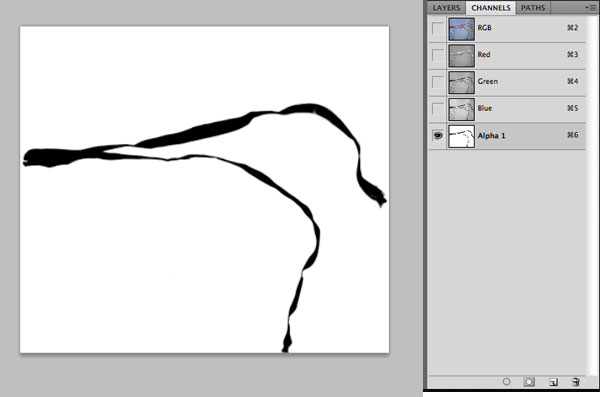This screenshot has width=600, height=397.
Task: Save selection as channel icon
Action: (529, 382)
